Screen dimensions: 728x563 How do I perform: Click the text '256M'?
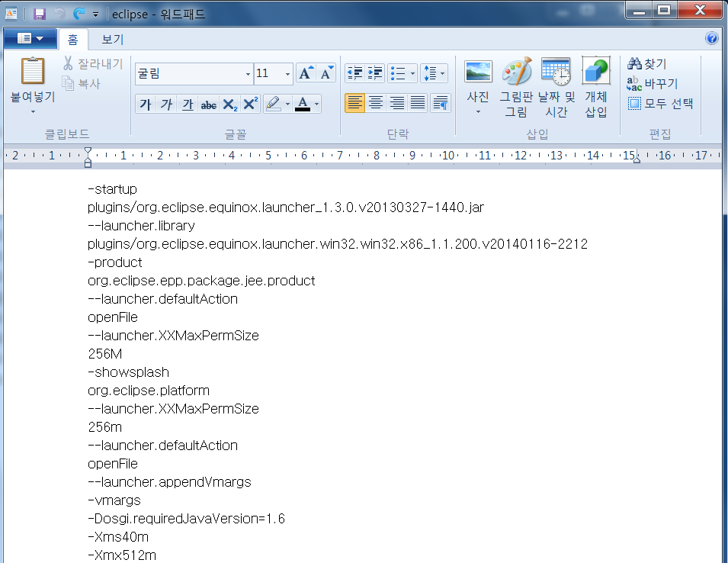point(105,354)
